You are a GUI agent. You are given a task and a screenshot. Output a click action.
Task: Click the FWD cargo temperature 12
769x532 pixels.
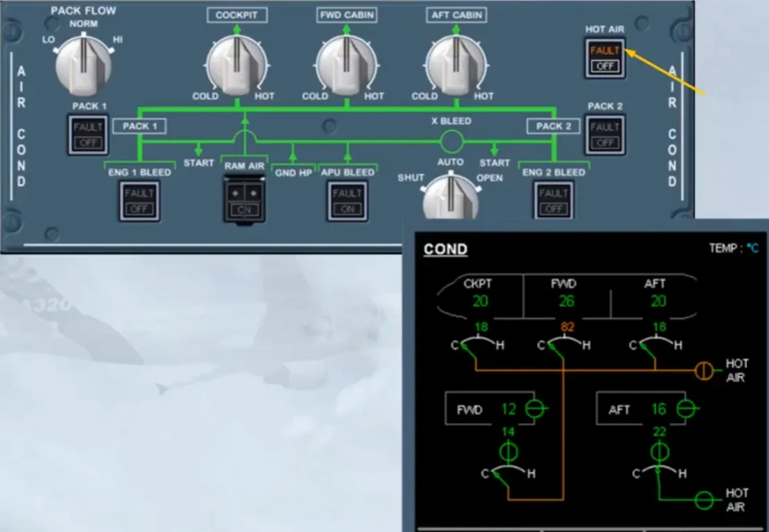pyautogui.click(x=508, y=409)
